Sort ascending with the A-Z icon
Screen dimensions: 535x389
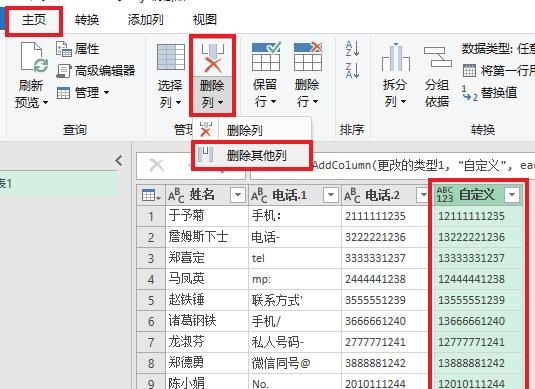click(352, 49)
